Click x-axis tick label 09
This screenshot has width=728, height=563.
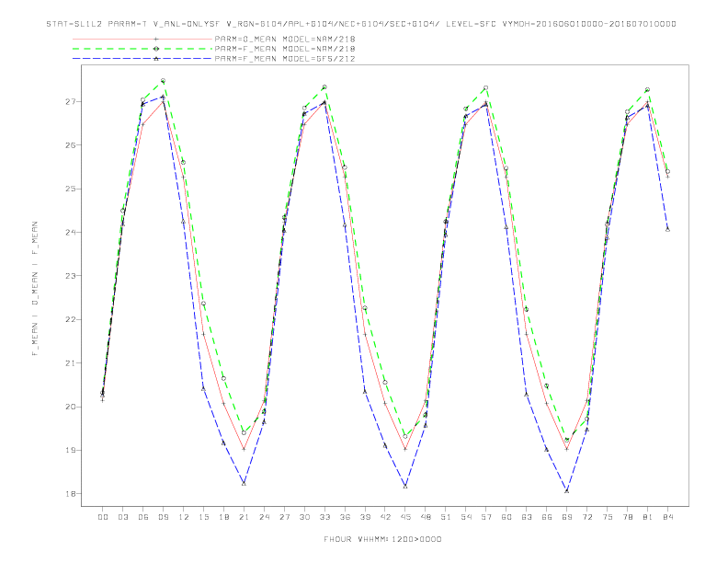click(x=163, y=517)
